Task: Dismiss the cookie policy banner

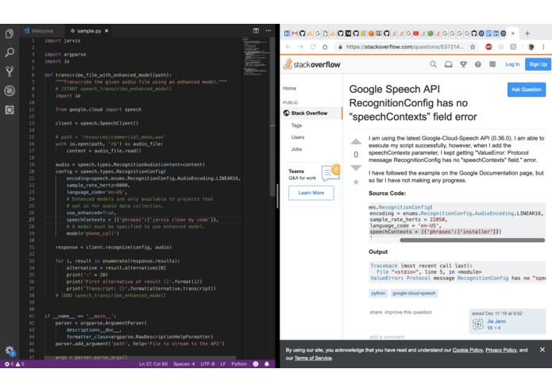Action: (542, 349)
